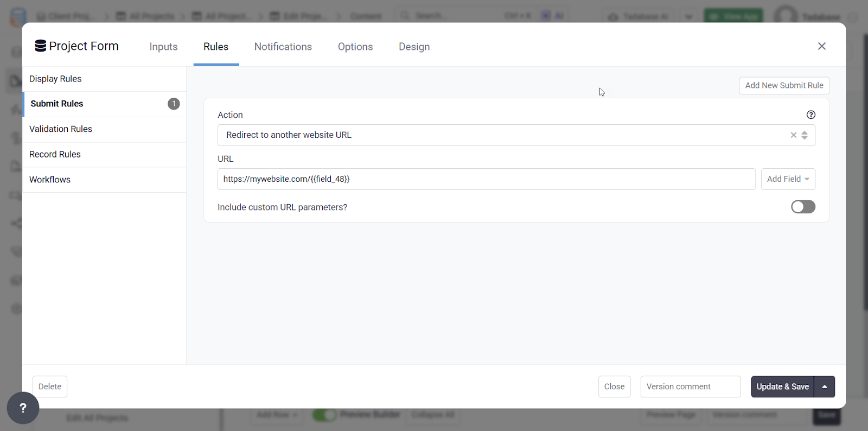Expand the Add Field dropdown
Screen dimensions: 868x431
tap(788, 179)
